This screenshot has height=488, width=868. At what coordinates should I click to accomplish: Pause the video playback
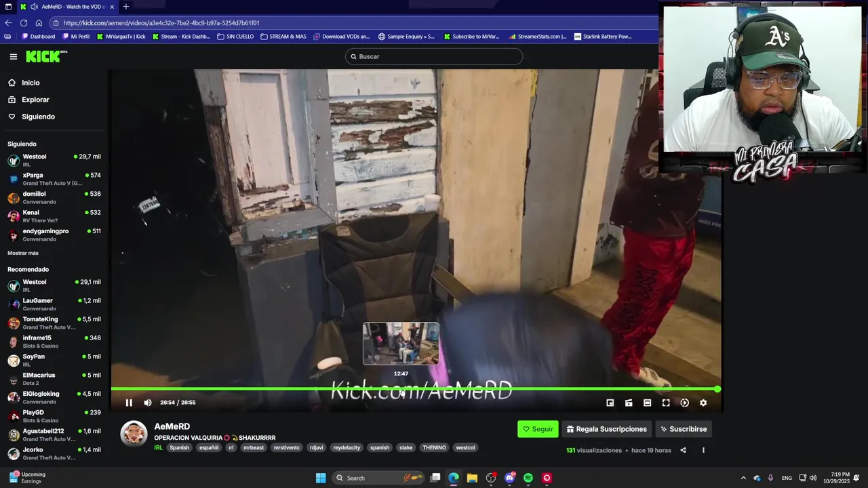(129, 403)
